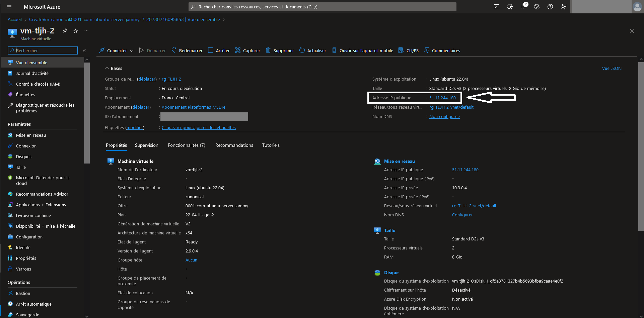Click the Accueil breadcrumb
Screen dimensions: 644x318
15,19
